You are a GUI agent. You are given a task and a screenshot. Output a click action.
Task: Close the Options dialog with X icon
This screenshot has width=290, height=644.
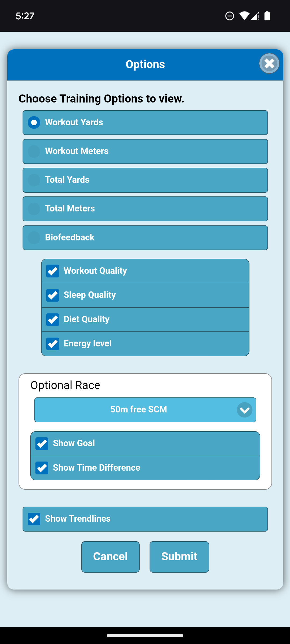tap(269, 64)
